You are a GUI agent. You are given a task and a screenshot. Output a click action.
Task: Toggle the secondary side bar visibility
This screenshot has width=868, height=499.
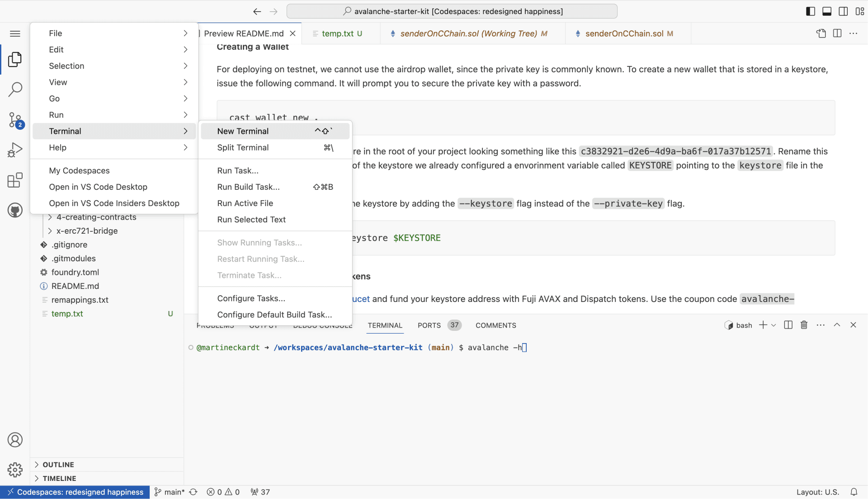coord(843,11)
